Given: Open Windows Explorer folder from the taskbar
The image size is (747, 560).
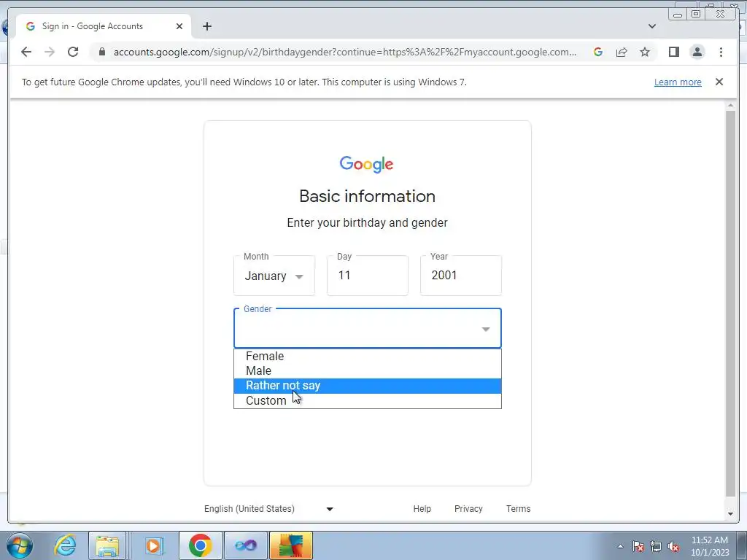Looking at the screenshot, I should (108, 545).
